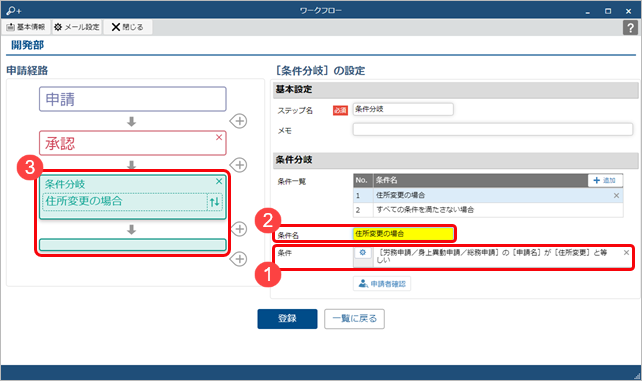Select row 住所変更の場合 in condition list

tap(488, 195)
